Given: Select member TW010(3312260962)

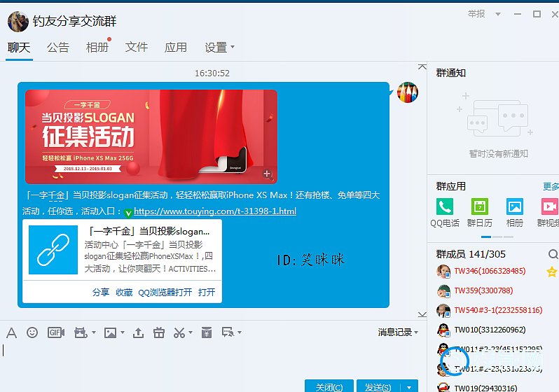Looking at the screenshot, I should click(490, 330).
